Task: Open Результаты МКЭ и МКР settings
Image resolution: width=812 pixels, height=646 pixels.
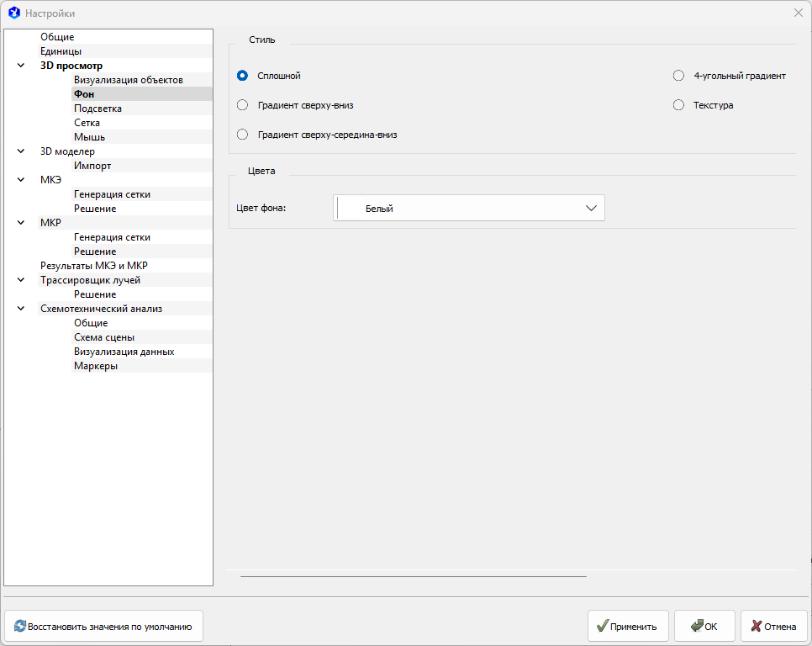Action: coord(93,266)
